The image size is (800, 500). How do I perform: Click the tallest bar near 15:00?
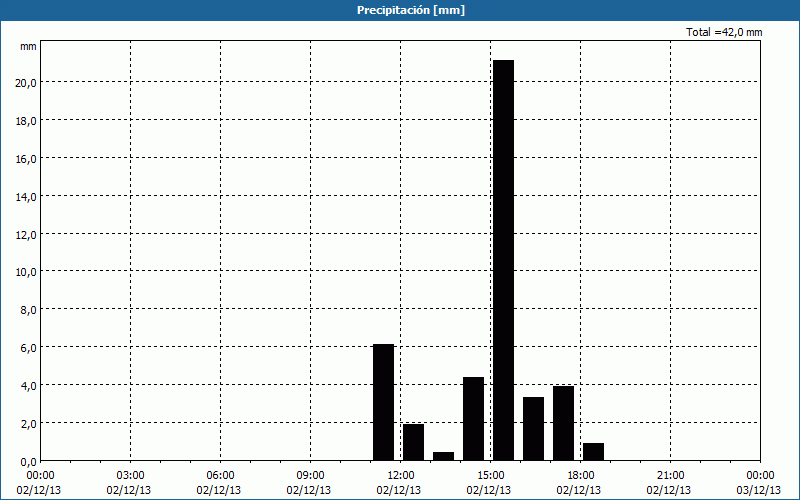tap(503, 260)
